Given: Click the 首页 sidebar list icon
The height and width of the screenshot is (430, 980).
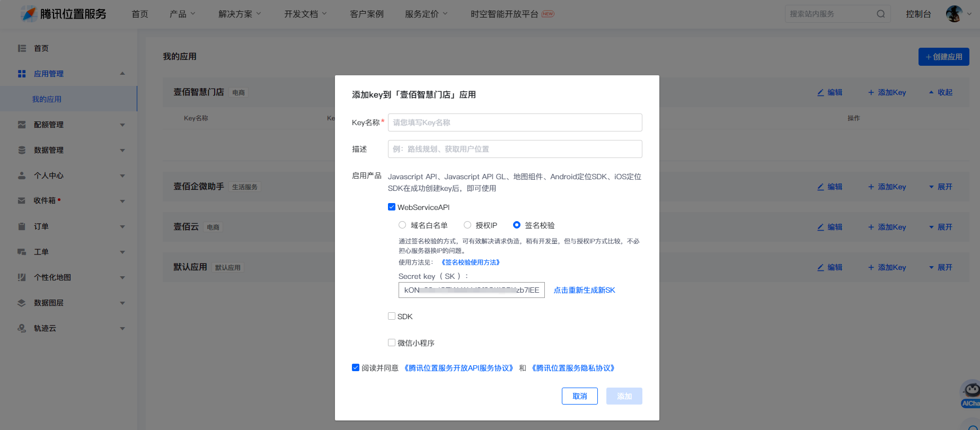Looking at the screenshot, I should pos(22,48).
